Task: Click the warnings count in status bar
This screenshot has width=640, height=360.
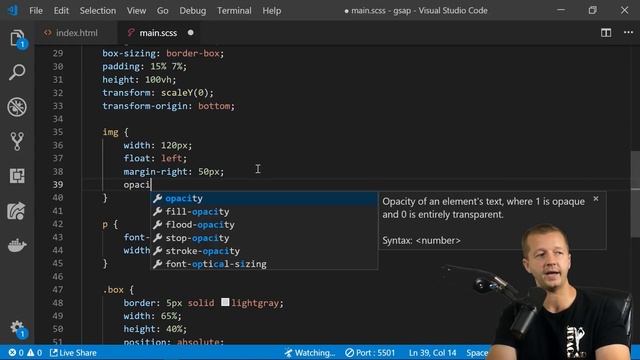Action: click(x=34, y=353)
